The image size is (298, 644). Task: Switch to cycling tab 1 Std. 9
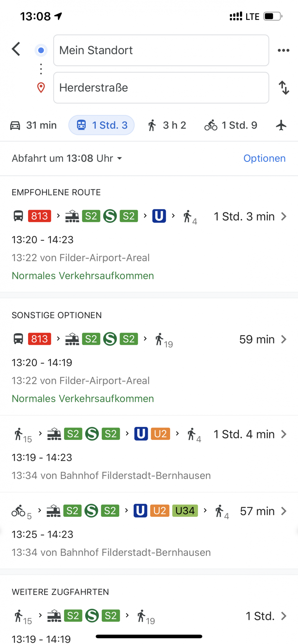pyautogui.click(x=231, y=125)
